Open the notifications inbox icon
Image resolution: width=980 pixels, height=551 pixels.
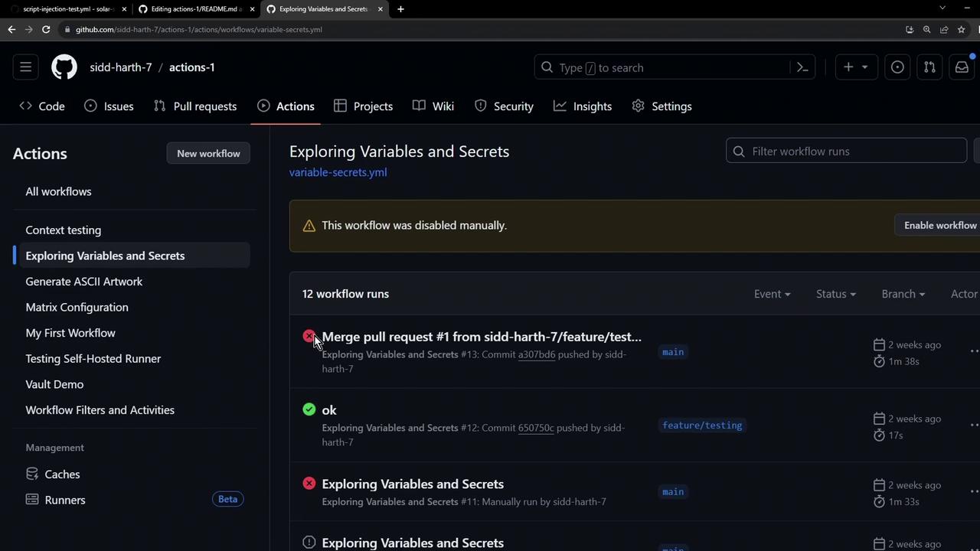pos(962,67)
